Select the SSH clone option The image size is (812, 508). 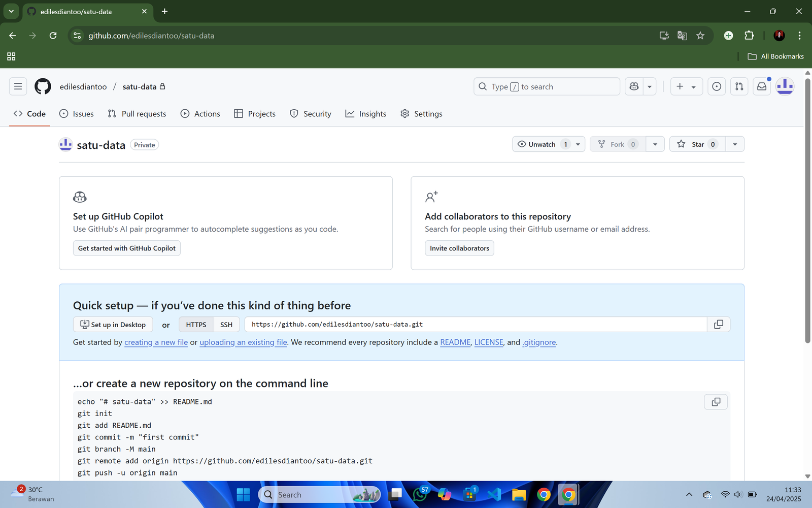tap(226, 325)
